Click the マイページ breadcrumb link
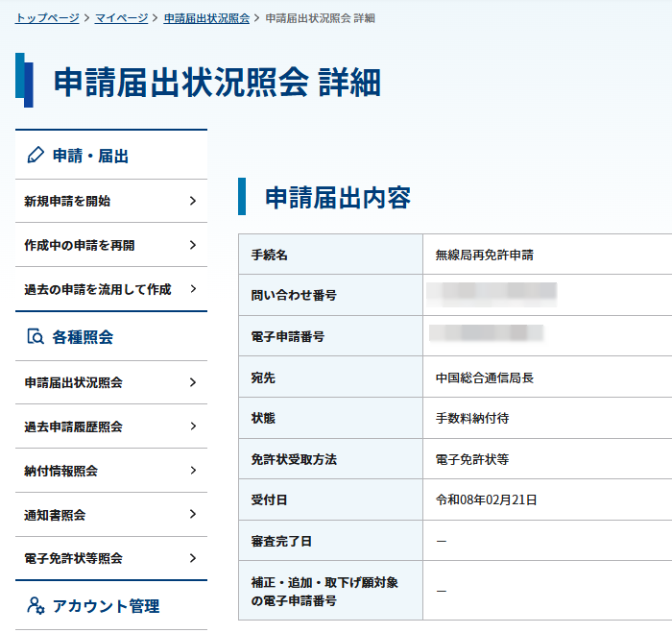672x633 pixels. tap(121, 18)
